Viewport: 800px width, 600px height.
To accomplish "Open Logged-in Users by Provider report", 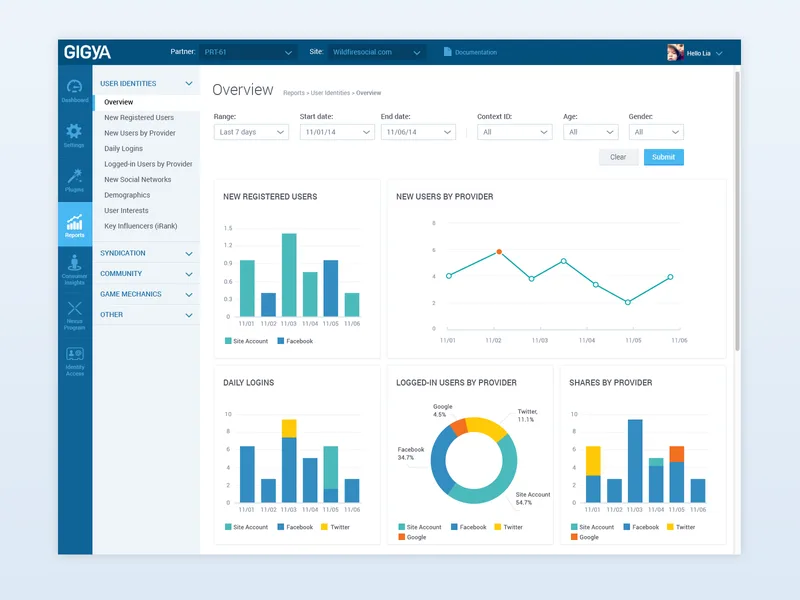I will pyautogui.click(x=148, y=164).
